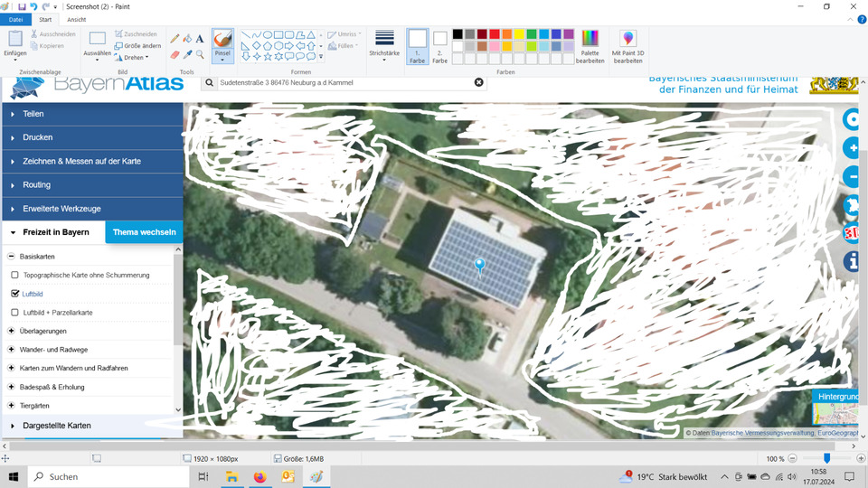The image size is (868, 488).
Task: Select the Pencil tool
Action: coord(175,39)
